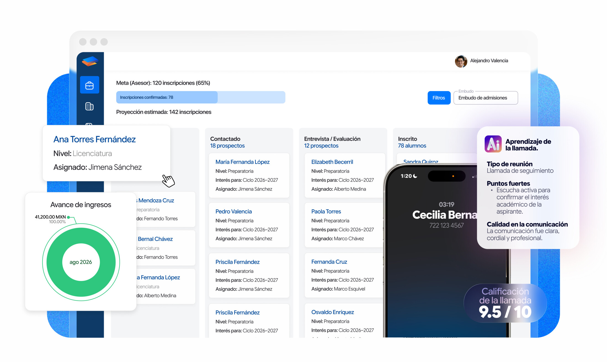
Task: Open María Fernanda López card in Contactado column
Action: [x=249, y=175]
